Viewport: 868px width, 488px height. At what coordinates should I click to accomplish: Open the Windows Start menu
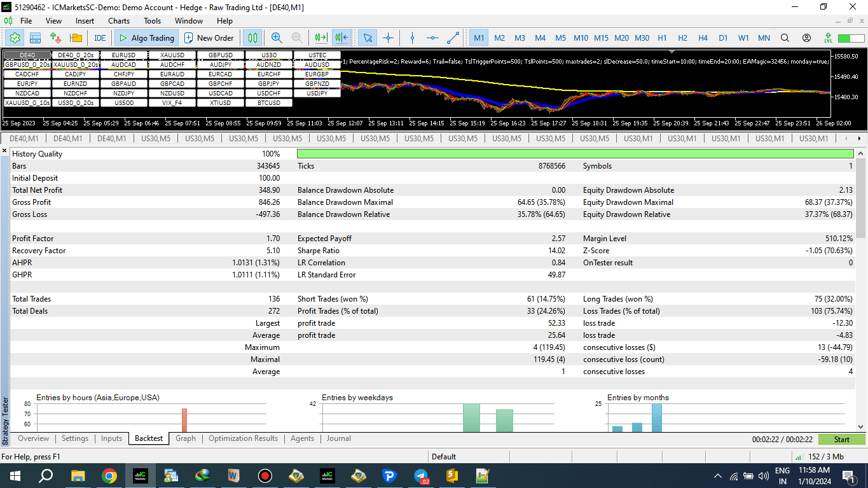click(x=14, y=476)
